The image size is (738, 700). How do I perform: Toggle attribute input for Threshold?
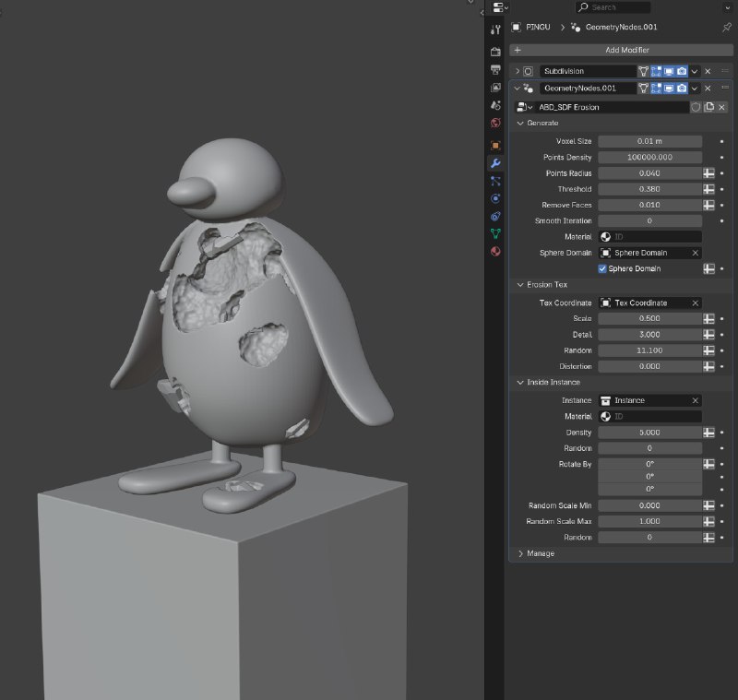point(708,189)
